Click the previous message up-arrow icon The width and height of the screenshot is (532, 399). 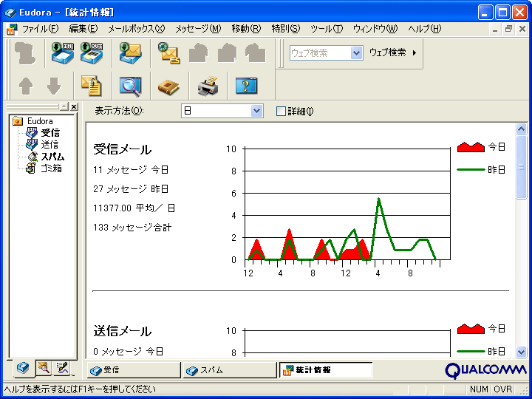[x=26, y=86]
